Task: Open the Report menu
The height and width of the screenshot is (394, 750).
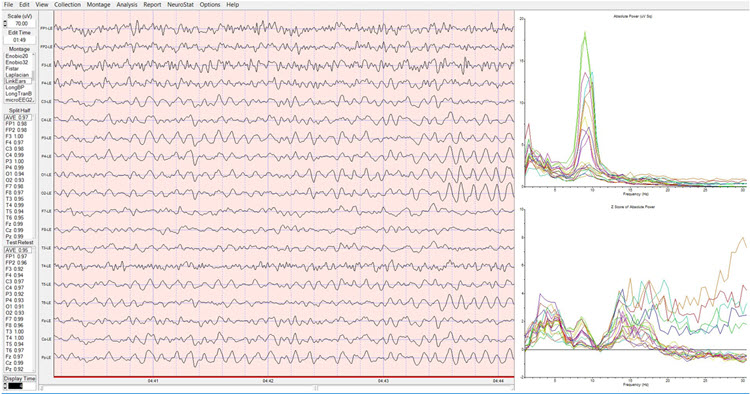Action: pos(152,5)
